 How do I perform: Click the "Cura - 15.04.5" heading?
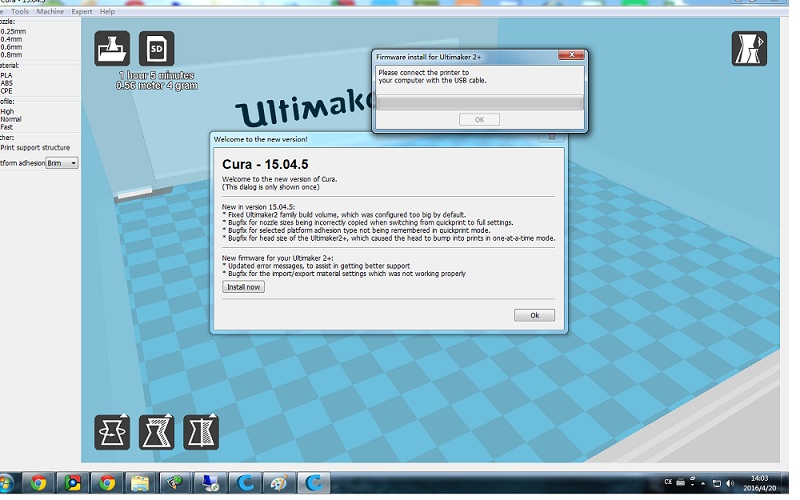pyautogui.click(x=265, y=164)
